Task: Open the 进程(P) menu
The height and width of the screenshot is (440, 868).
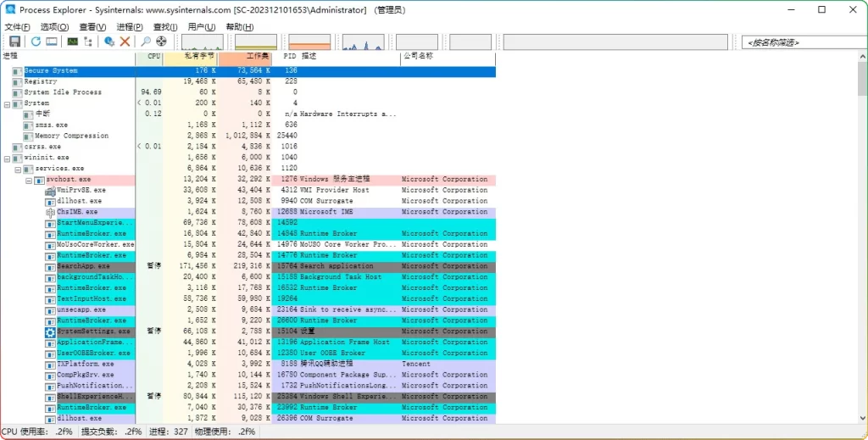Action: click(x=130, y=26)
